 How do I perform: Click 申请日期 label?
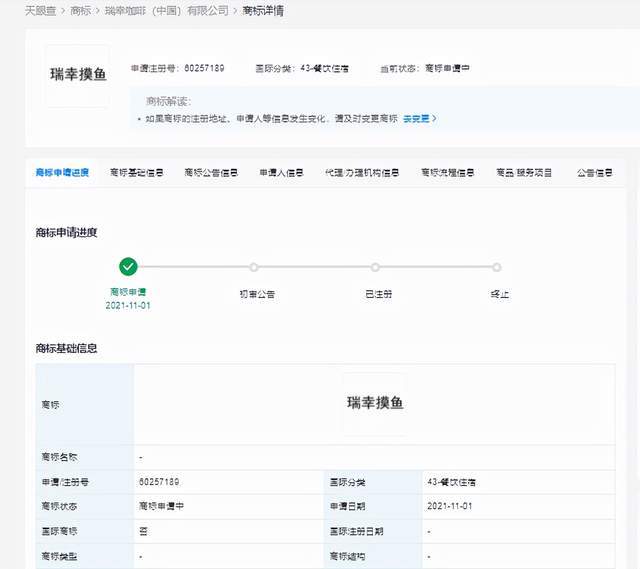tap(348, 507)
